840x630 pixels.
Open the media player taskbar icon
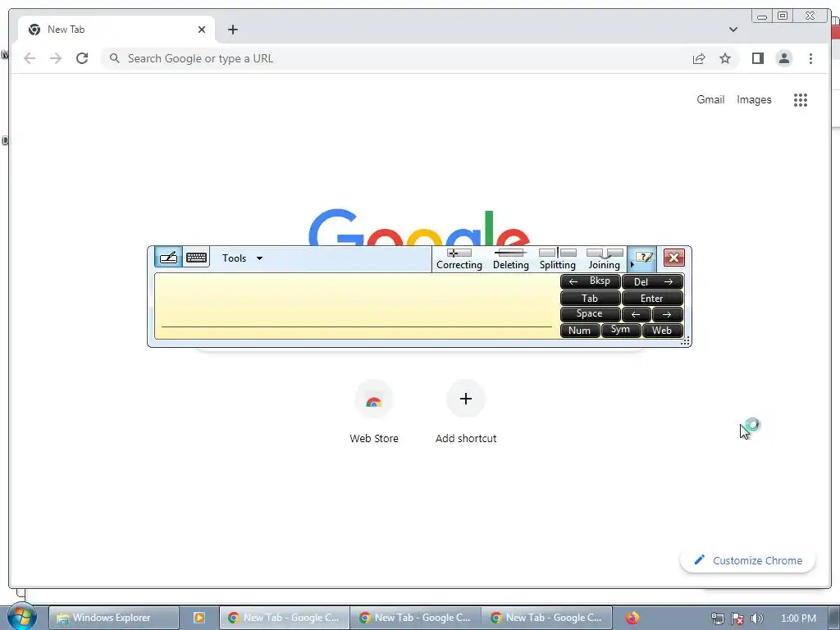point(199,618)
